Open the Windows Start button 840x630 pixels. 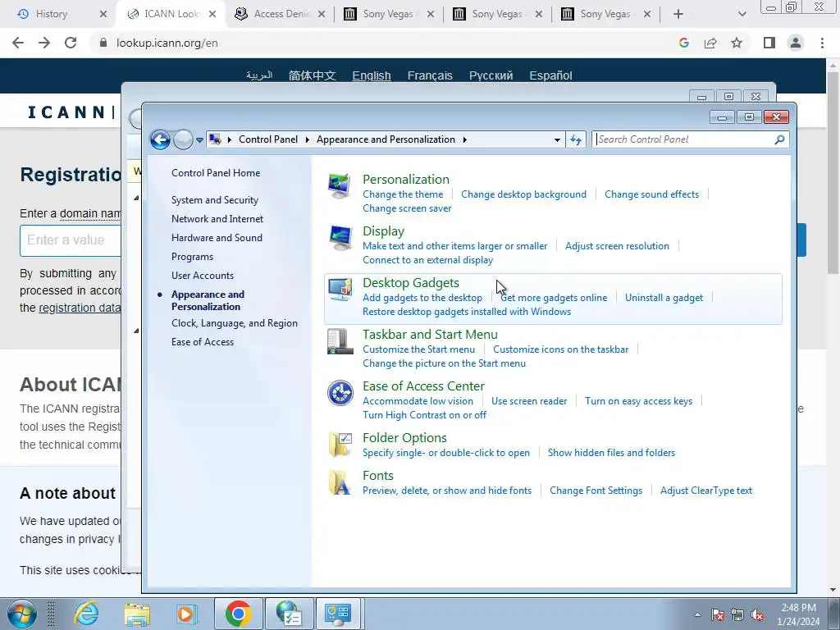(x=22, y=614)
